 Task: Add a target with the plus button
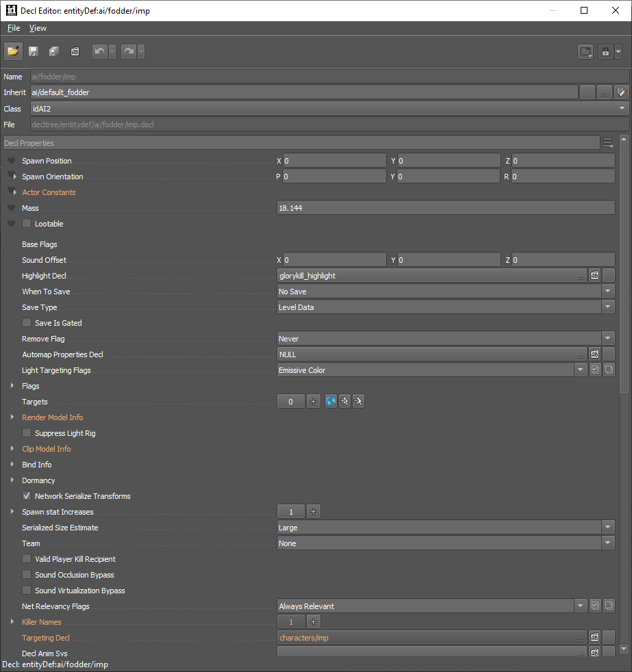click(x=314, y=402)
